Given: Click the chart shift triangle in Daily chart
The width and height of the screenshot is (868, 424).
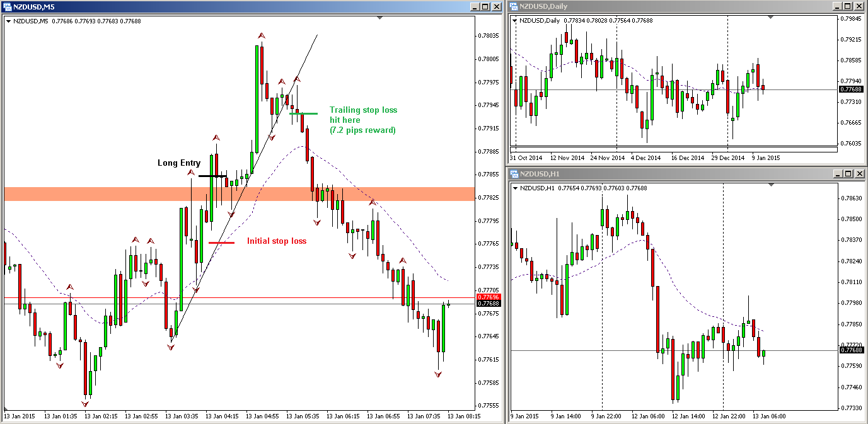Looking at the screenshot, I should click(770, 18).
